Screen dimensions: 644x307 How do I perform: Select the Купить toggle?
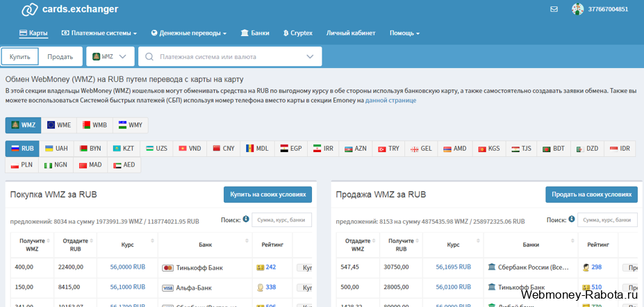point(20,57)
